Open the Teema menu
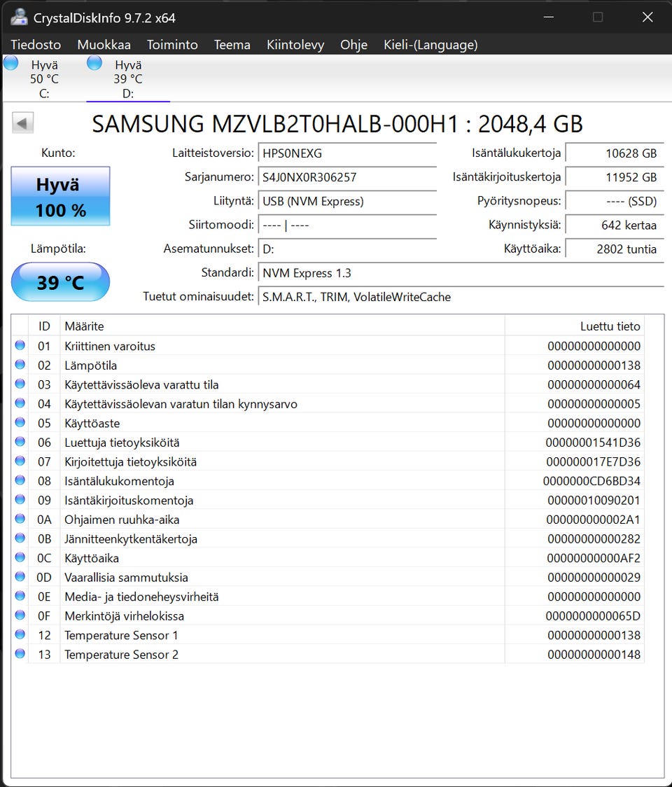Viewport: 672px width, 787px height. point(232,45)
